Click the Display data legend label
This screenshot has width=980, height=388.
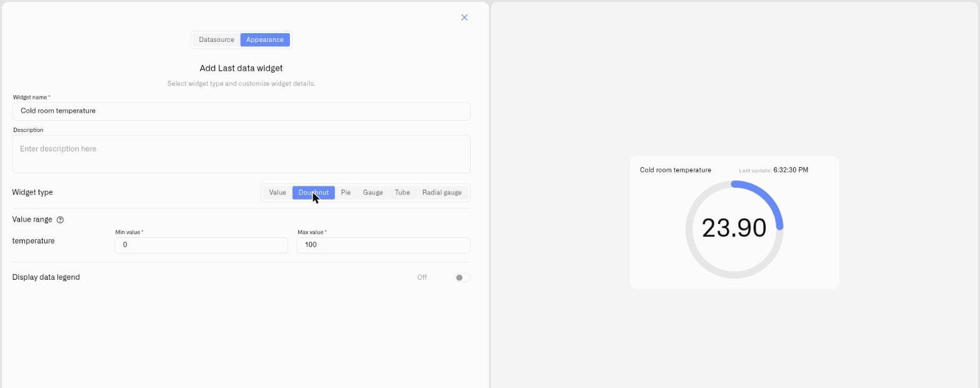pyautogui.click(x=46, y=277)
